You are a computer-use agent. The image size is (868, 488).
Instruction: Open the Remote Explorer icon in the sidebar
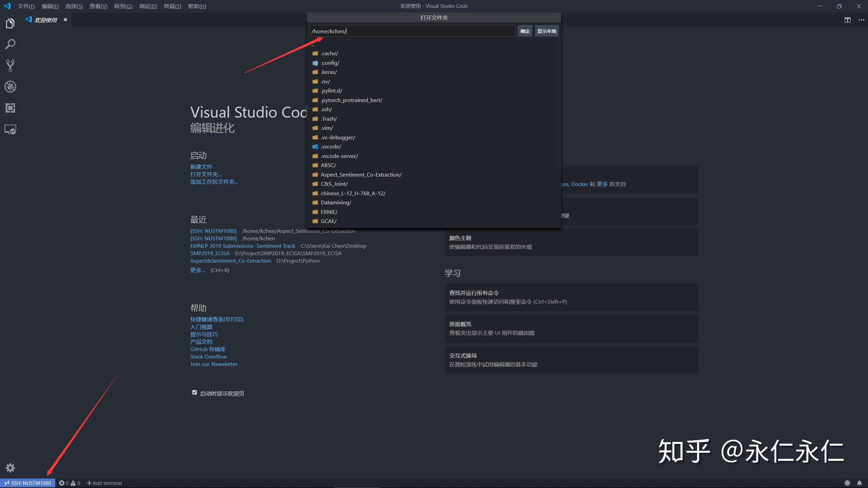click(x=10, y=129)
